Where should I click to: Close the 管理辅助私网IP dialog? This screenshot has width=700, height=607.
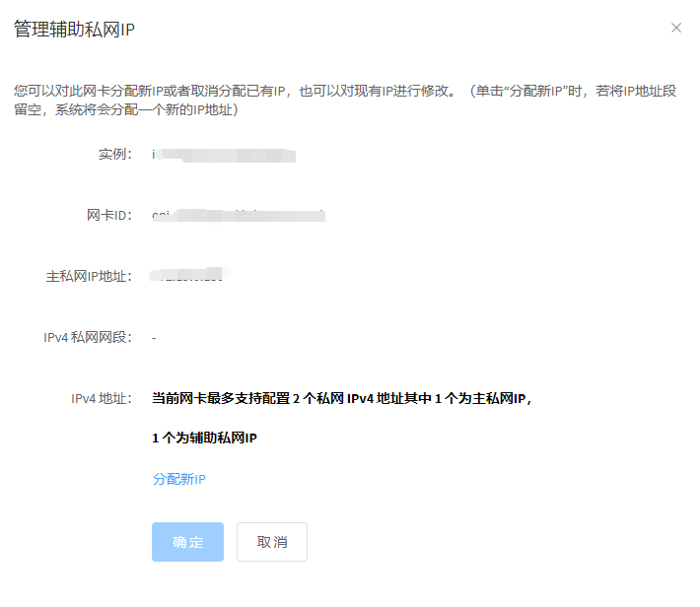pyautogui.click(x=676, y=28)
